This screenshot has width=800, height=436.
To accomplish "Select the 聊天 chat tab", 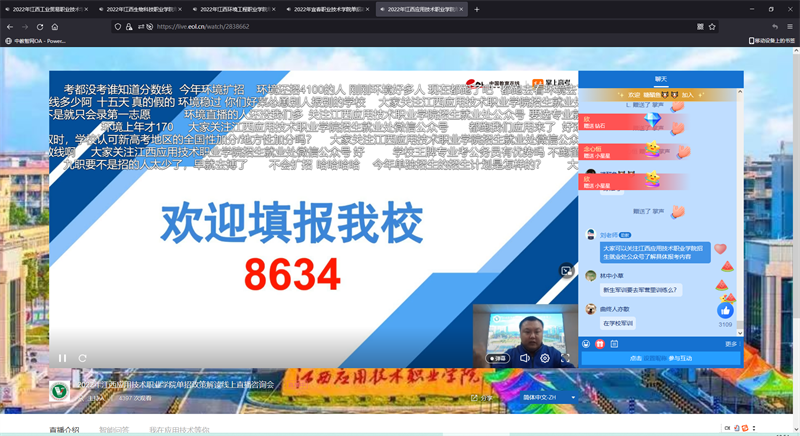I will click(x=661, y=79).
